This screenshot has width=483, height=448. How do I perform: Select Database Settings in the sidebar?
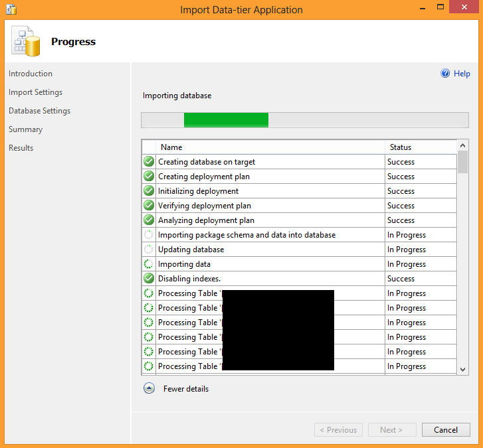click(39, 111)
